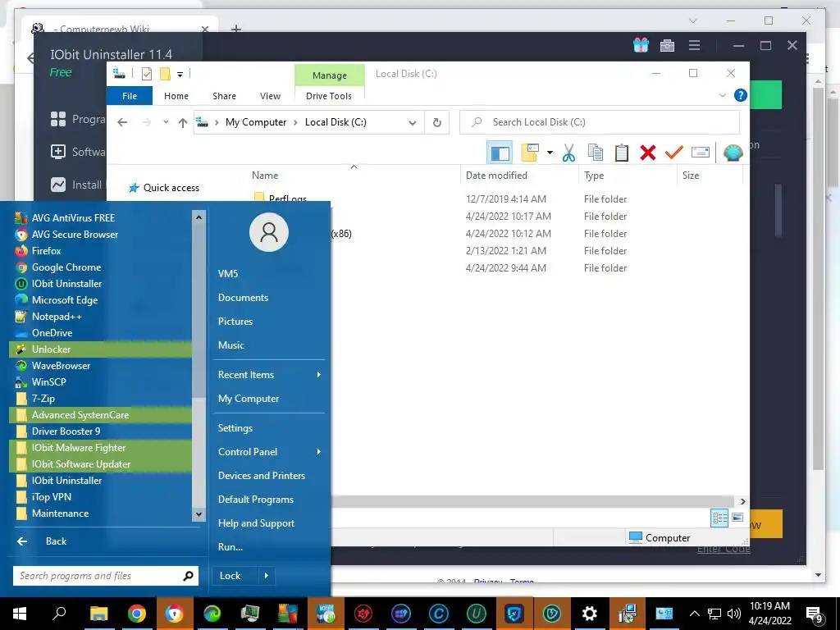Show hidden system tray icons chevron

(x=694, y=614)
